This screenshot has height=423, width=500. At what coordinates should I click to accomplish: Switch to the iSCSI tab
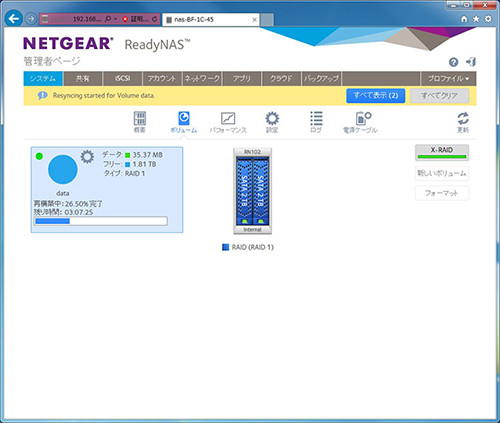[122, 79]
